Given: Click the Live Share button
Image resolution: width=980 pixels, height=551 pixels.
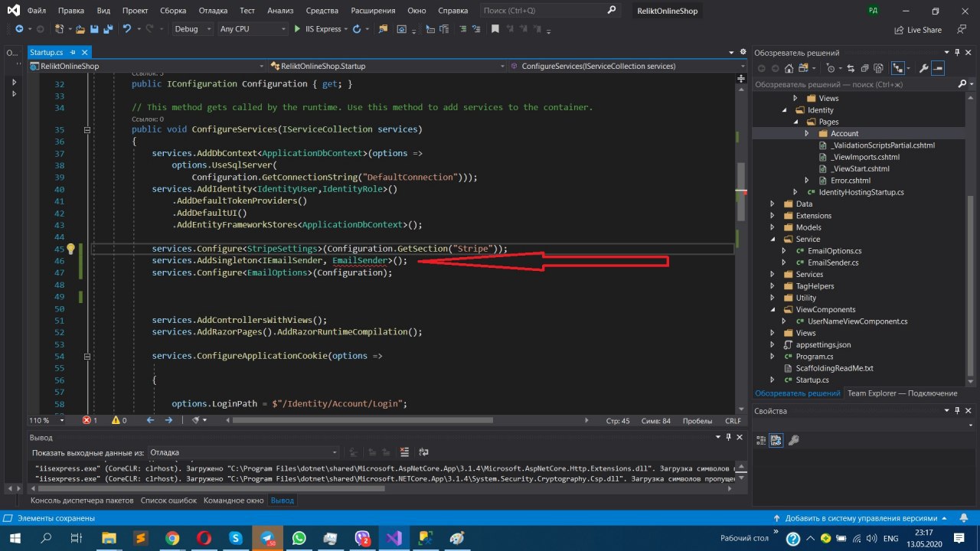Looking at the screenshot, I should [918, 30].
